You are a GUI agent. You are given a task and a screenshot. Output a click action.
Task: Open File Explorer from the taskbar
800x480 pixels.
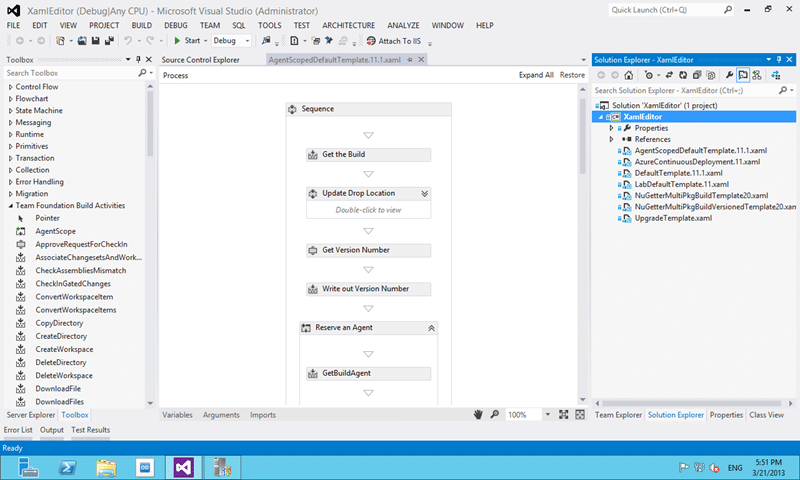point(106,467)
